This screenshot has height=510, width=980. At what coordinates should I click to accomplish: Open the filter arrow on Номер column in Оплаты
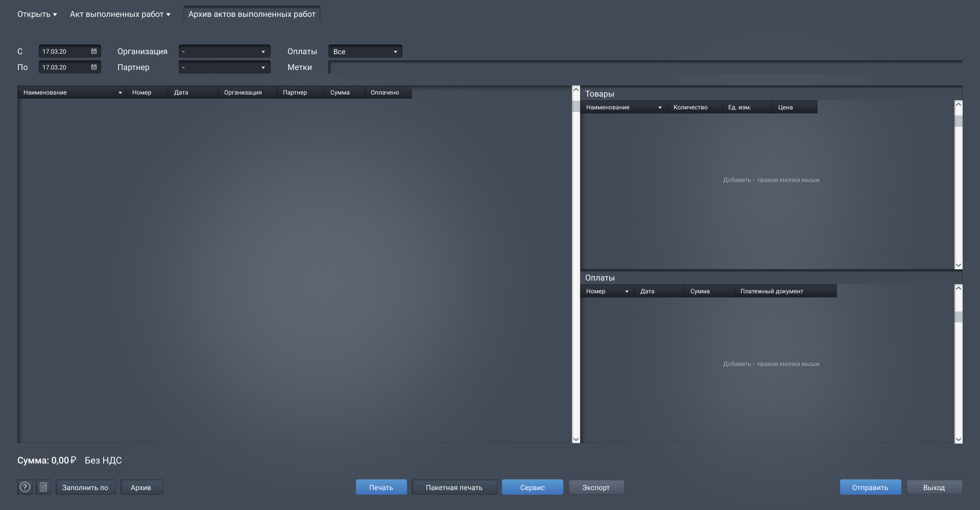pyautogui.click(x=627, y=291)
